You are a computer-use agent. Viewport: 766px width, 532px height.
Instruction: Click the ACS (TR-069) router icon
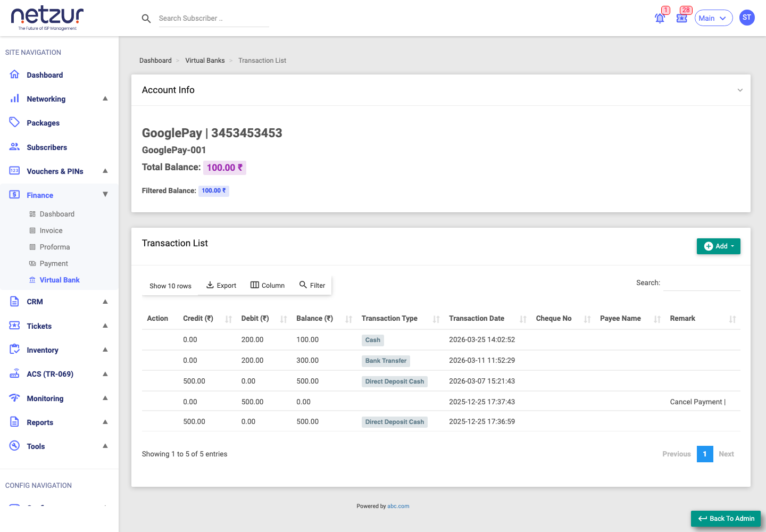[15, 373]
